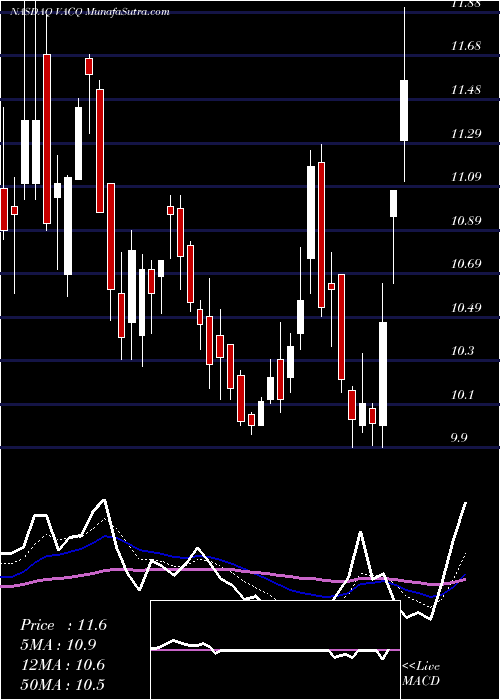Click the 12MA : 10.6 value

[62, 665]
